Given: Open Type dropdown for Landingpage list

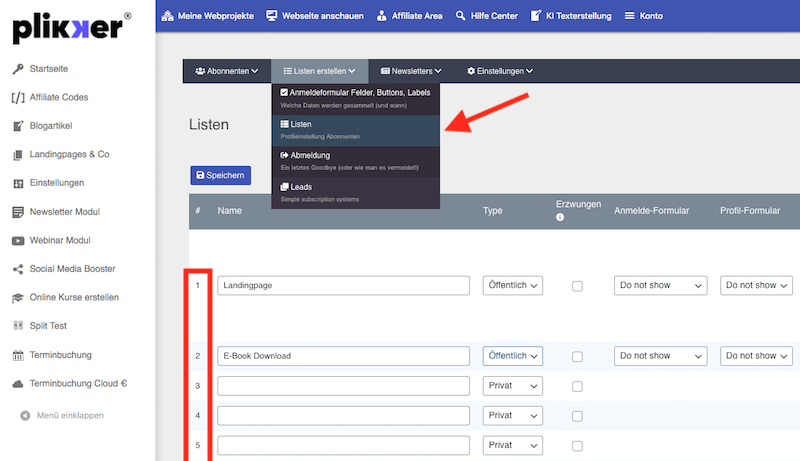Looking at the screenshot, I should [x=513, y=286].
